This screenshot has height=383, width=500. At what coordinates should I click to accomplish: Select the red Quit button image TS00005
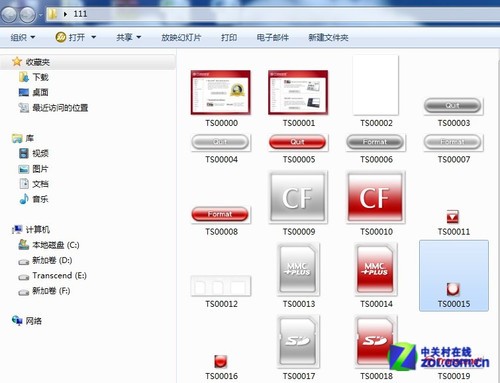[x=298, y=142]
